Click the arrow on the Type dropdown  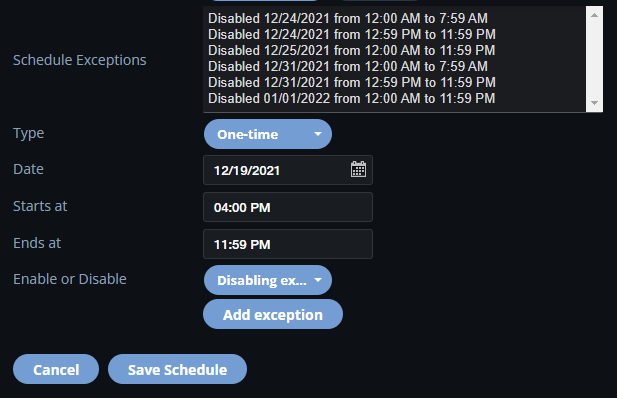click(318, 134)
